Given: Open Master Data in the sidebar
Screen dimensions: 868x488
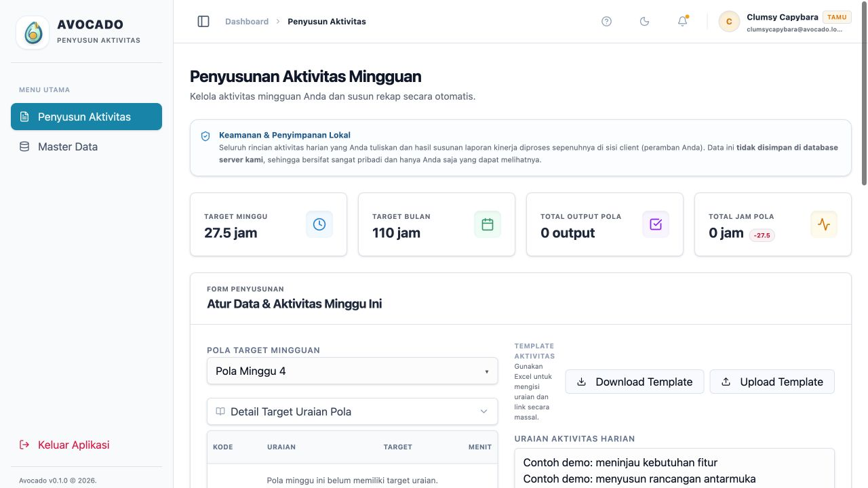Looking at the screenshot, I should point(86,146).
